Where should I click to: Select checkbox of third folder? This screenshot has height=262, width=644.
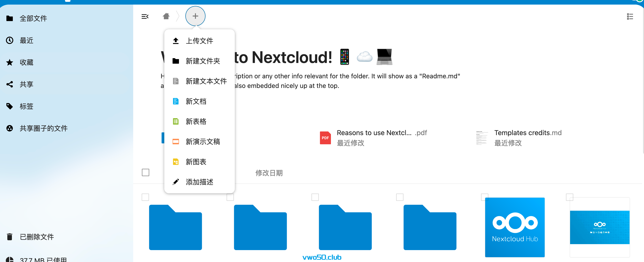(x=315, y=197)
